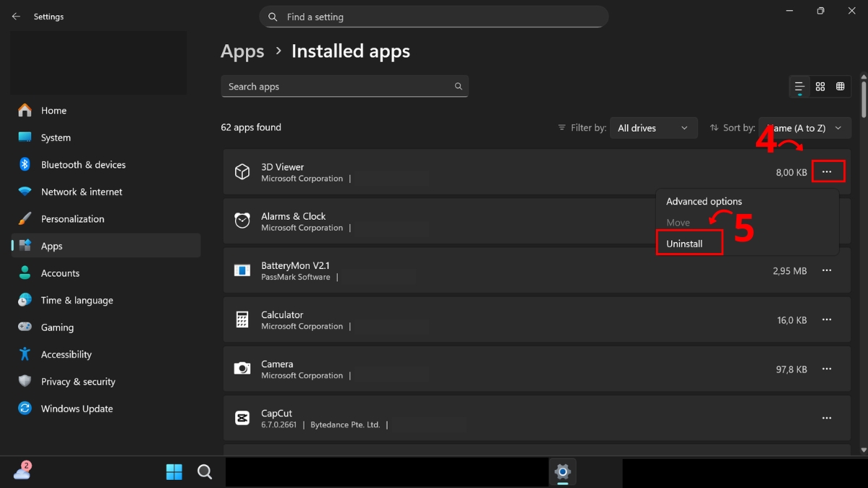This screenshot has height=488, width=868.
Task: Open the options menu for CapCut
Action: pos(827,418)
